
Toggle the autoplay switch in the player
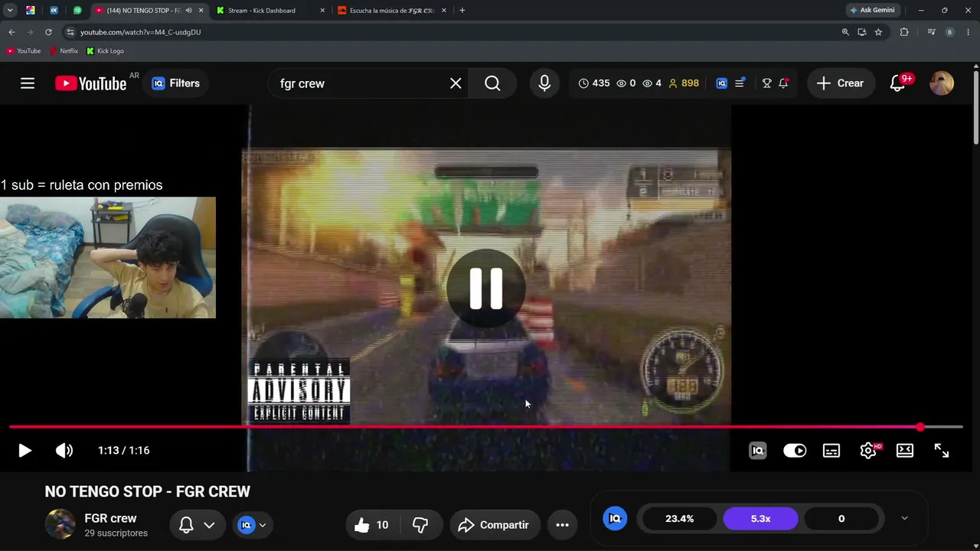[795, 451]
